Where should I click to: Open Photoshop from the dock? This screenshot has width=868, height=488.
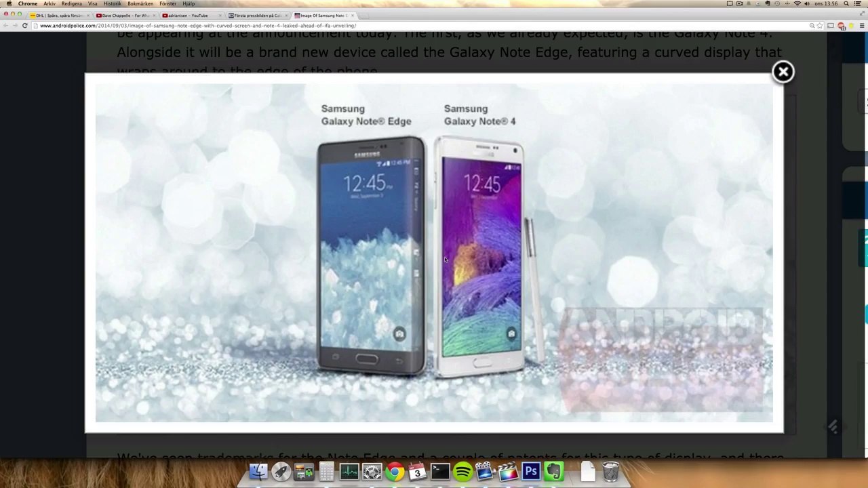pos(531,472)
